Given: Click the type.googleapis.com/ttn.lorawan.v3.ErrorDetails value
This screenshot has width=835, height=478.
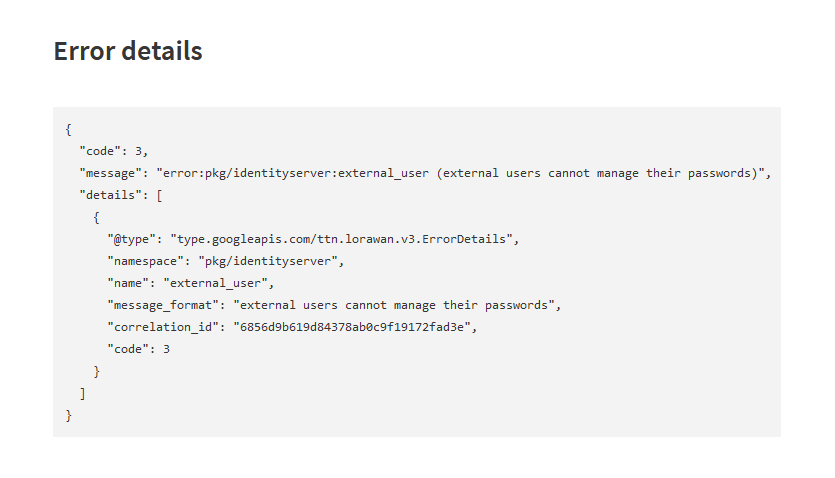Looking at the screenshot, I should [x=341, y=239].
